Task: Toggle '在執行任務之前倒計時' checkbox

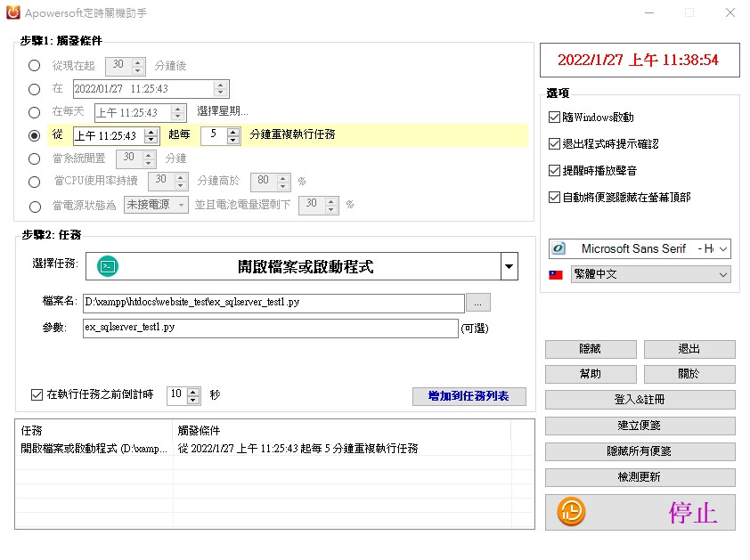Action: click(37, 394)
